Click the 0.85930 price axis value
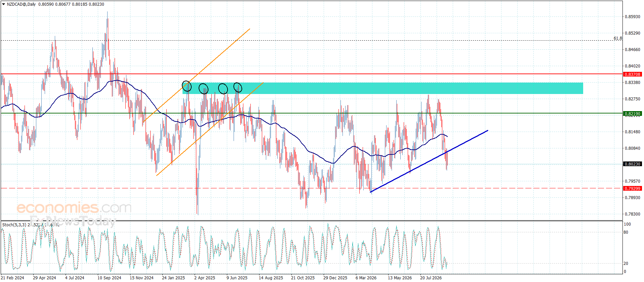This screenshot has height=282, width=644. (632, 16)
